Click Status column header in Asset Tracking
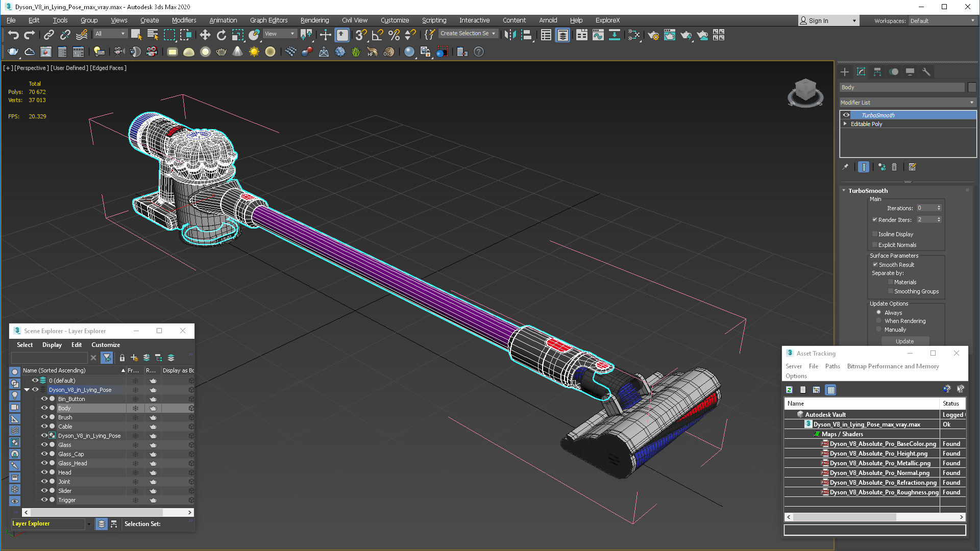This screenshot has height=551, width=980. [x=952, y=404]
